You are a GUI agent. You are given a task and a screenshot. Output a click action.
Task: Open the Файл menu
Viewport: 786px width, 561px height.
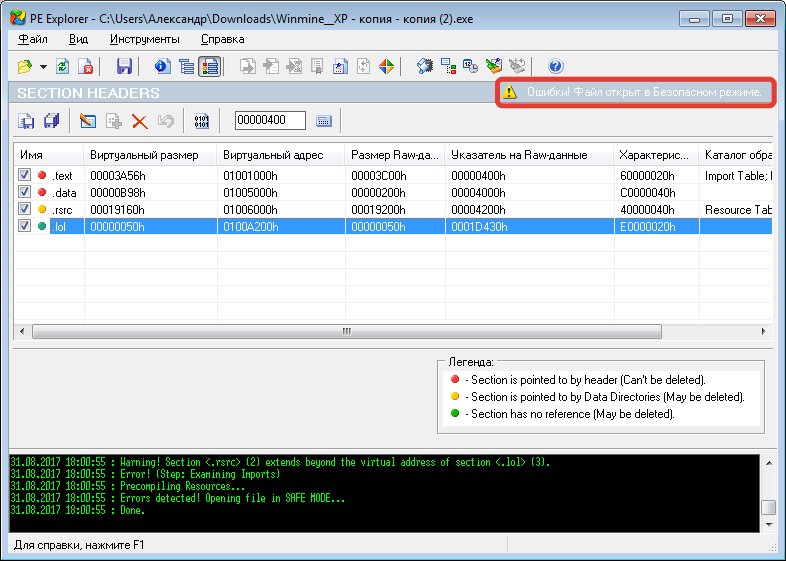click(x=33, y=39)
